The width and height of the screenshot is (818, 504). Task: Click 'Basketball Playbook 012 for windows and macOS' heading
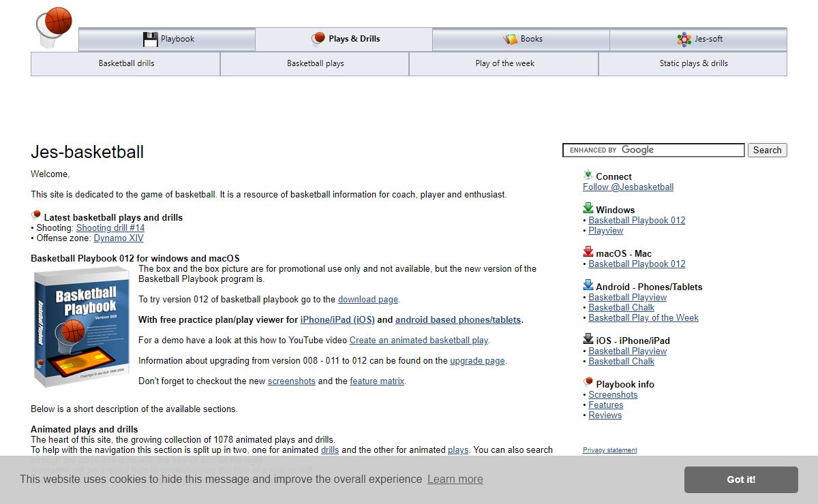[x=135, y=258]
